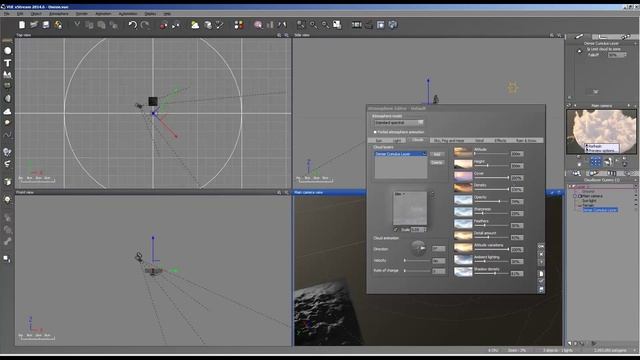This screenshot has width=640, height=360.
Task: Click the Save scene toolbar icon
Action: pos(46,25)
